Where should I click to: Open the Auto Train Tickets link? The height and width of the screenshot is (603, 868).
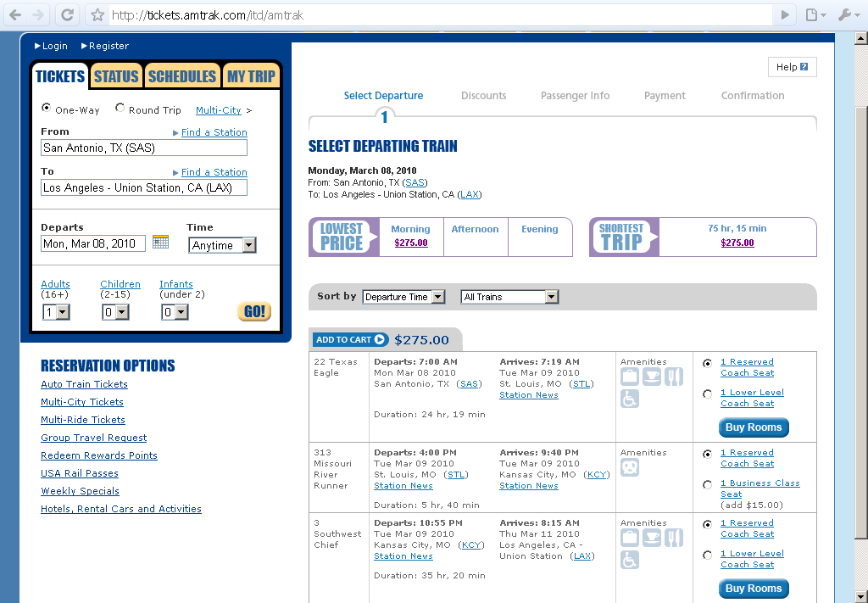(x=84, y=384)
